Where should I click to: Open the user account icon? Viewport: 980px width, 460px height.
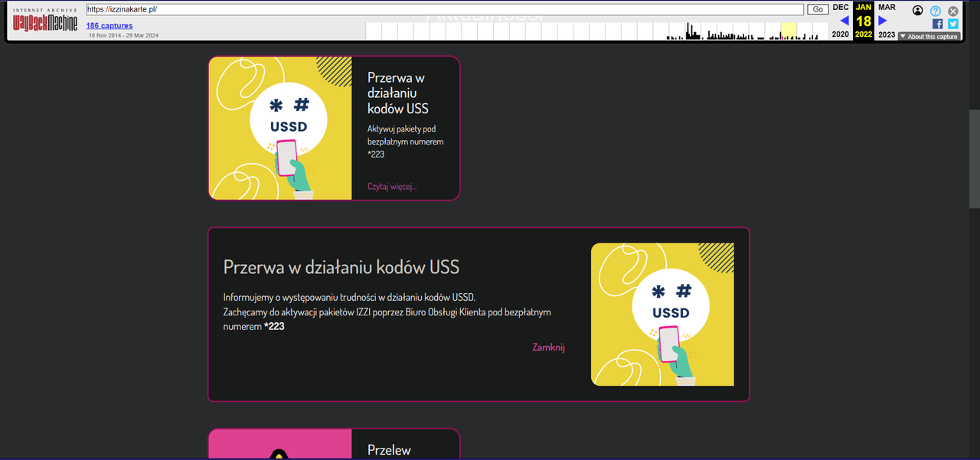tap(918, 11)
